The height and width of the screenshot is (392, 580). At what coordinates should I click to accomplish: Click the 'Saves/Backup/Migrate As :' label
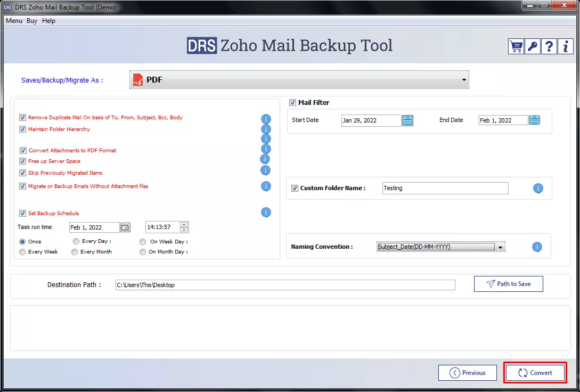[62, 80]
